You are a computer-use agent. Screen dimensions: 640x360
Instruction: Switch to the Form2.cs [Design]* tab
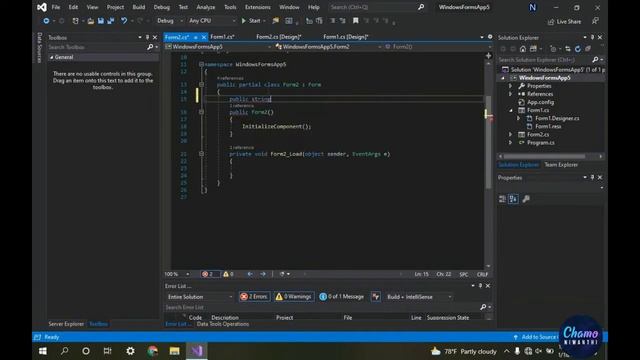[x=279, y=37]
